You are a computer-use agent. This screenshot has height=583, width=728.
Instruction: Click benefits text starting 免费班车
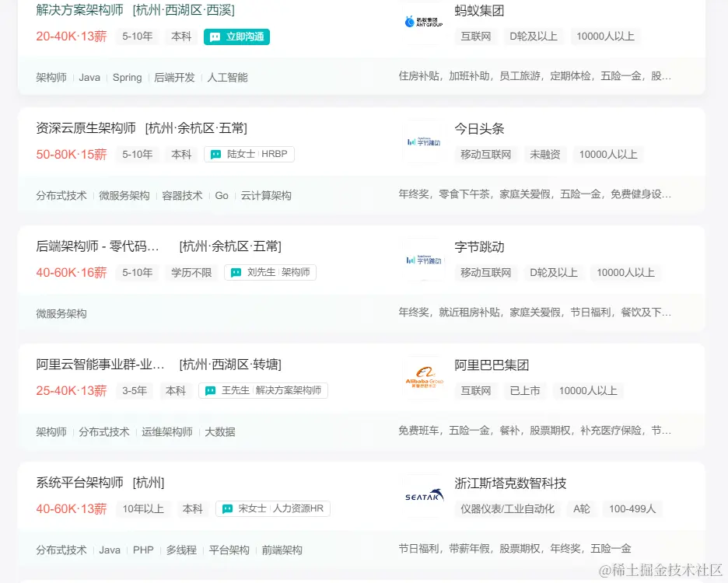pos(535,431)
